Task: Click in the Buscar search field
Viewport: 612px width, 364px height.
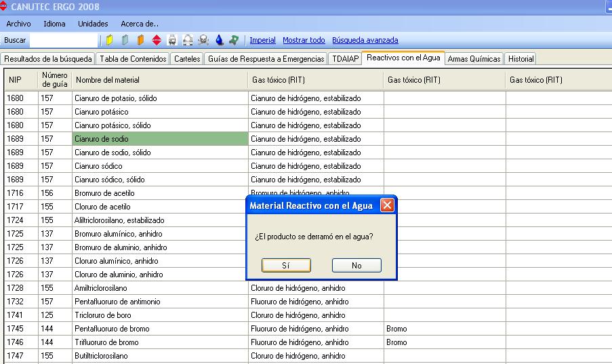Action: [64, 40]
